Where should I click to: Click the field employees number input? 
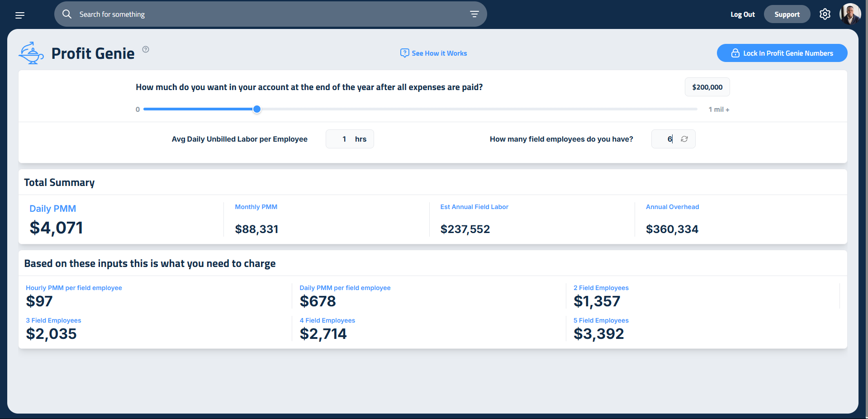click(x=667, y=139)
